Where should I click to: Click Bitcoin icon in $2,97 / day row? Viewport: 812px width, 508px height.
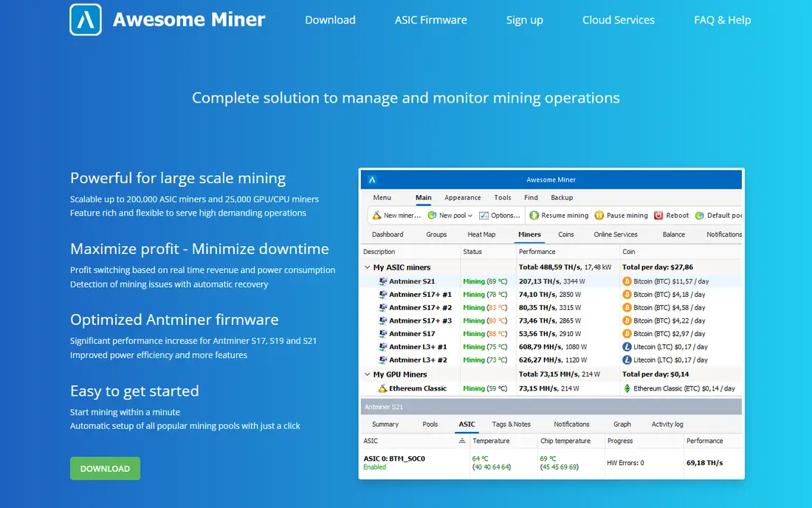point(627,334)
